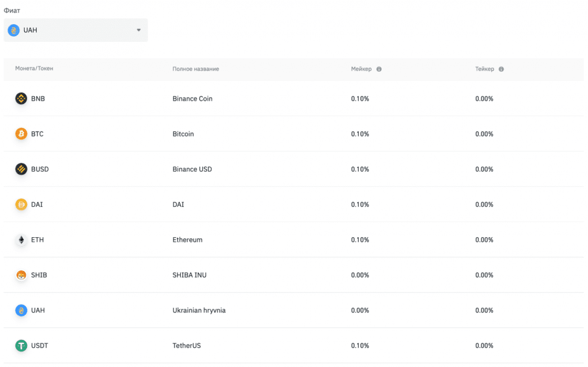The width and height of the screenshot is (588, 367).
Task: Click the Ethereum diamond icon
Action: pos(21,240)
